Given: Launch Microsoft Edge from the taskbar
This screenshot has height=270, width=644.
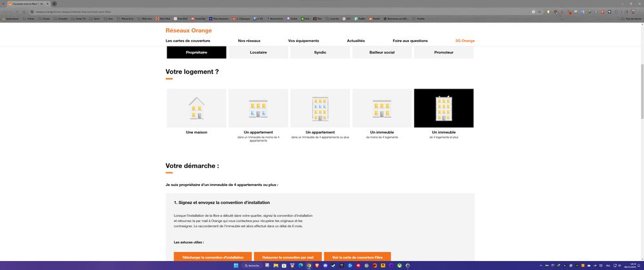Looking at the screenshot, I should pos(300,266).
